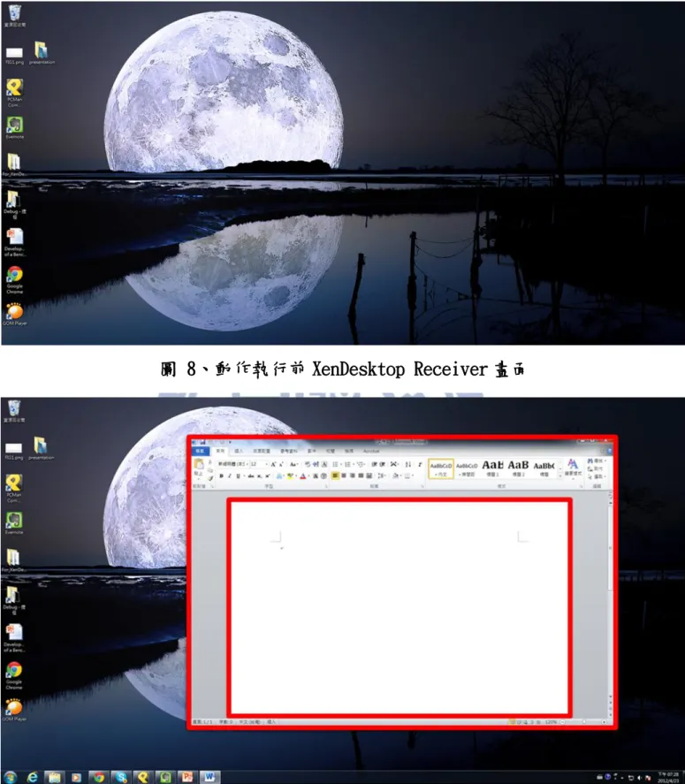Switch to the 版面配置 ribbon tab
The height and width of the screenshot is (784, 685).
[x=262, y=451]
